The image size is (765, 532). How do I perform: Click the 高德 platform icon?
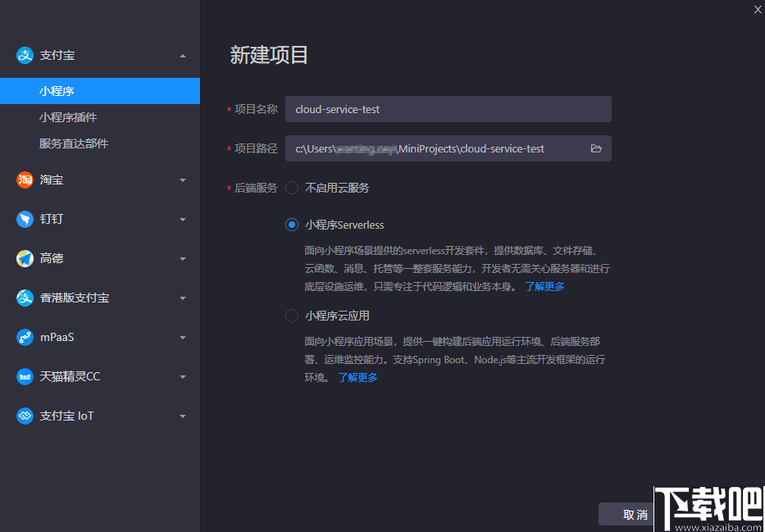coord(25,258)
